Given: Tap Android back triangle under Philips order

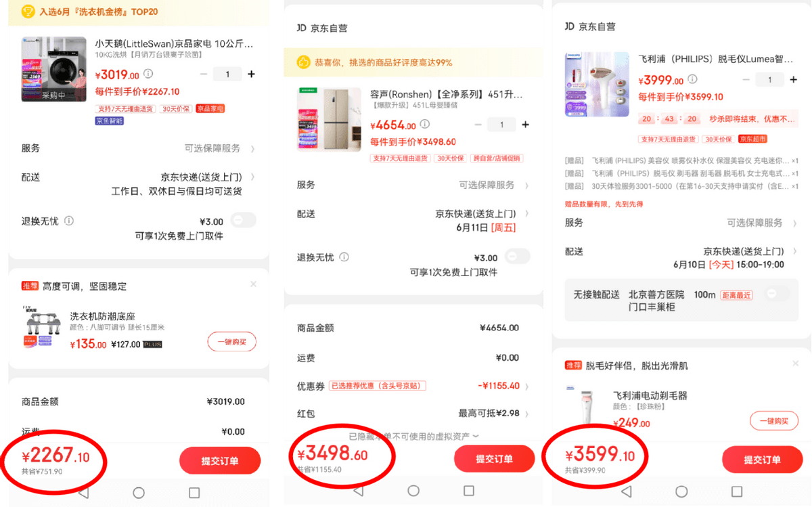Looking at the screenshot, I should coord(627,491).
